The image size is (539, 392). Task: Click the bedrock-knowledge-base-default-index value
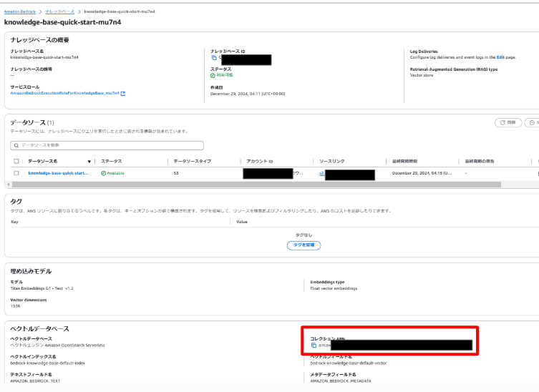coord(48,363)
